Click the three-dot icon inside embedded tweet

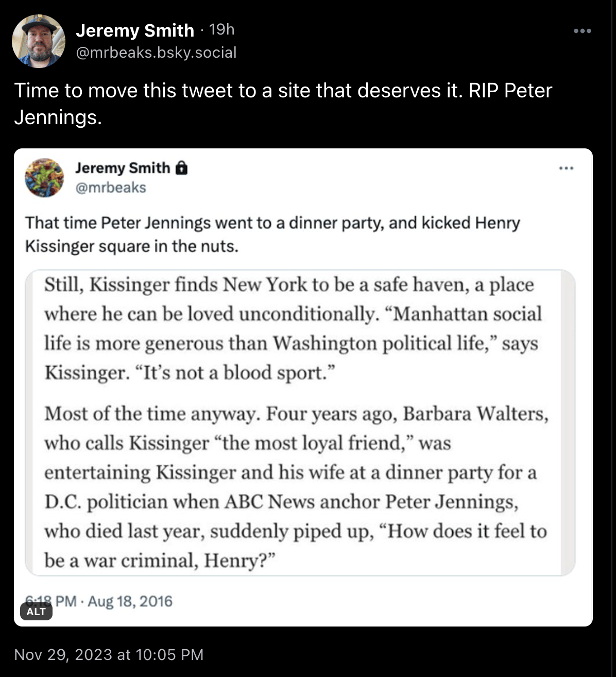566,168
